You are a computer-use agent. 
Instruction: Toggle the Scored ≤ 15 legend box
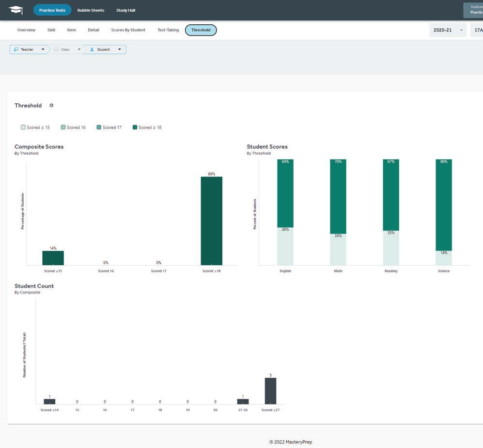click(23, 128)
